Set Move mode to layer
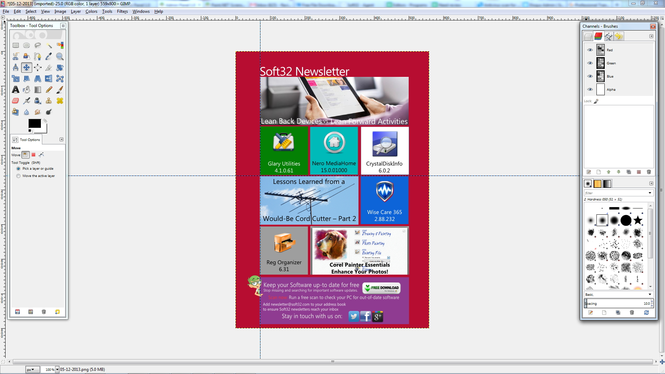This screenshot has width=665, height=374. 25,155
